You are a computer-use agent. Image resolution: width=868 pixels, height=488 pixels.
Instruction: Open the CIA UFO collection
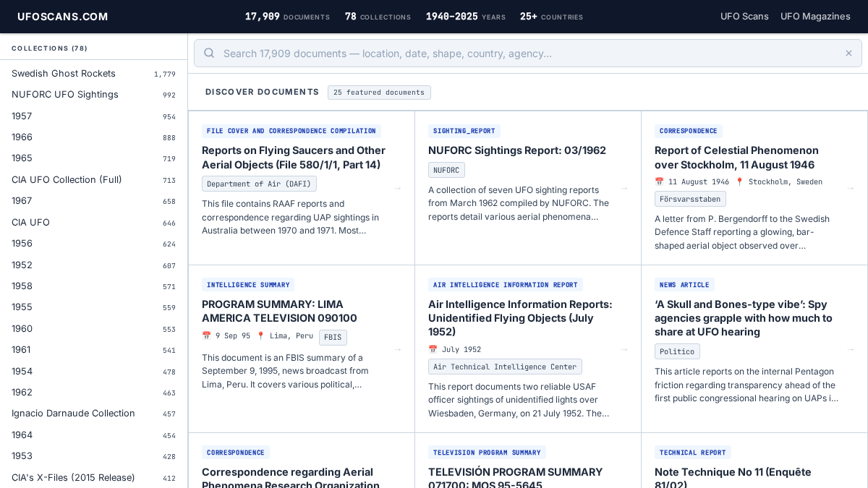point(93,223)
